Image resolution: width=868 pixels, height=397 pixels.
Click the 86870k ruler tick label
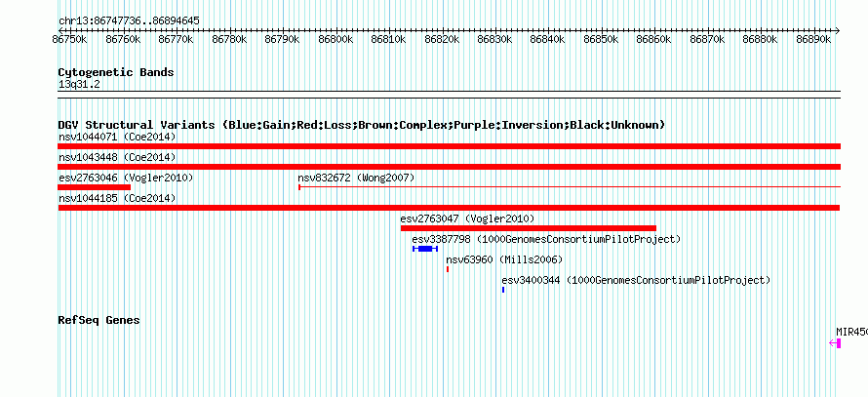point(707,39)
